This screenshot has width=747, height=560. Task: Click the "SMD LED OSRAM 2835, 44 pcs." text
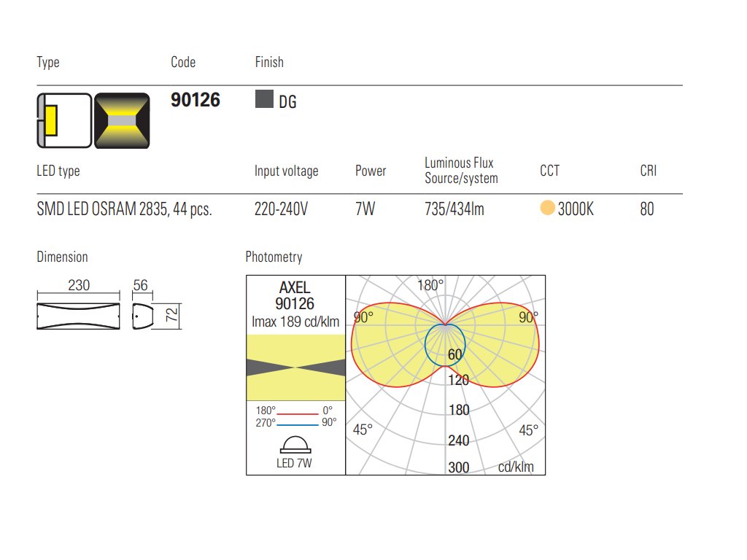click(124, 209)
